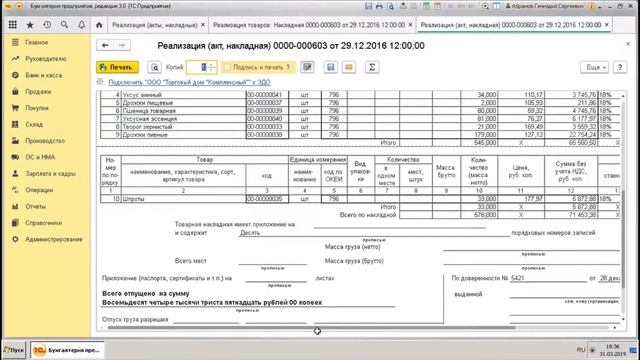Open the Еще dropdown menu
The width and height of the screenshot is (640, 360).
tap(594, 67)
